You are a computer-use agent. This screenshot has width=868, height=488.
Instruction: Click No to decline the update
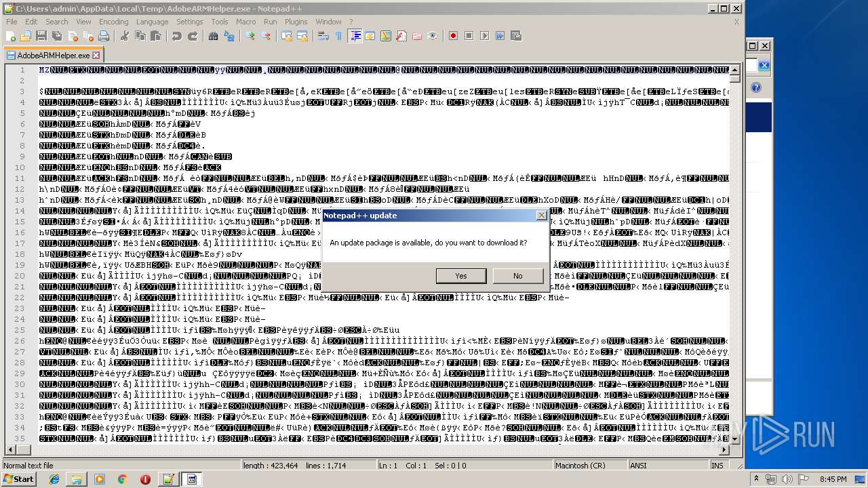pos(518,276)
